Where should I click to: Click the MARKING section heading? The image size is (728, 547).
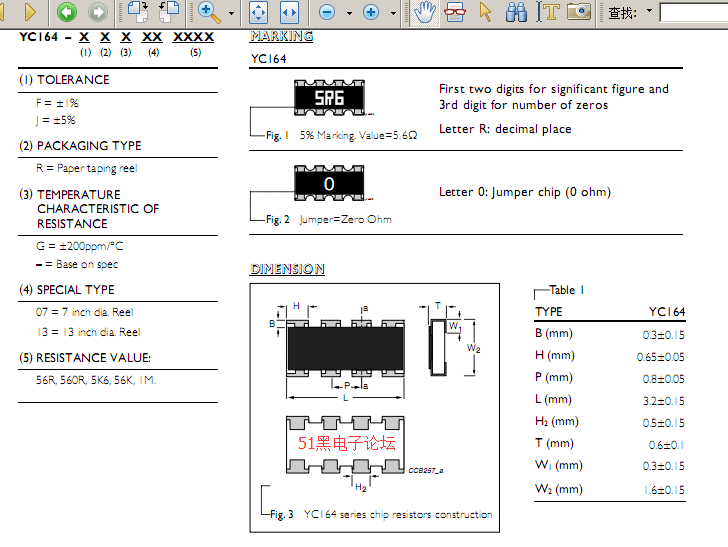(281, 36)
